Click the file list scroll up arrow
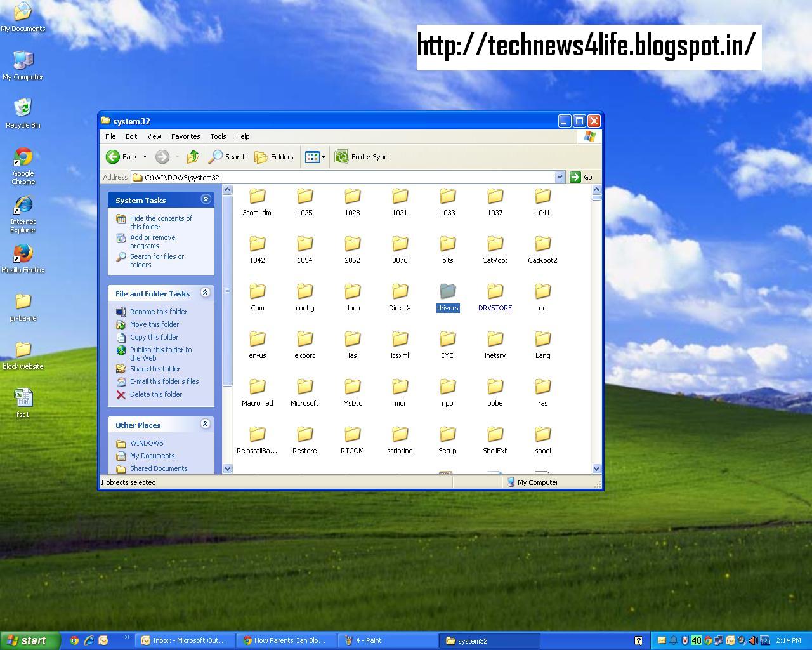 [596, 189]
